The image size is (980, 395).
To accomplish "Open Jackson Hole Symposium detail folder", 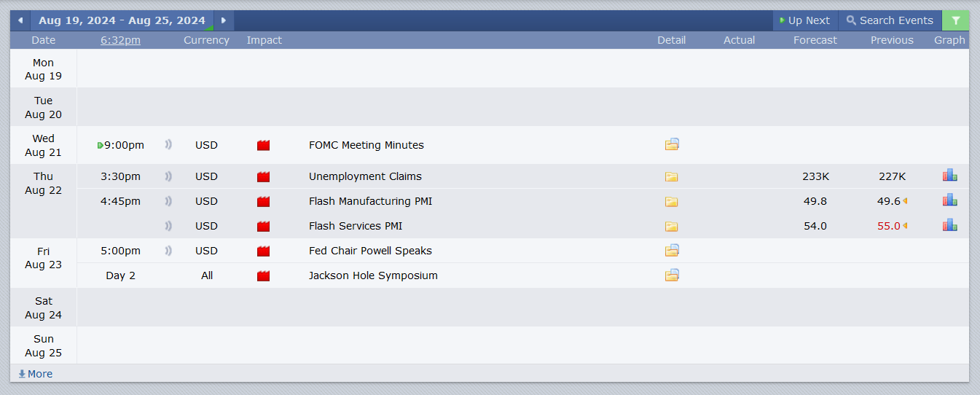I will coord(672,275).
